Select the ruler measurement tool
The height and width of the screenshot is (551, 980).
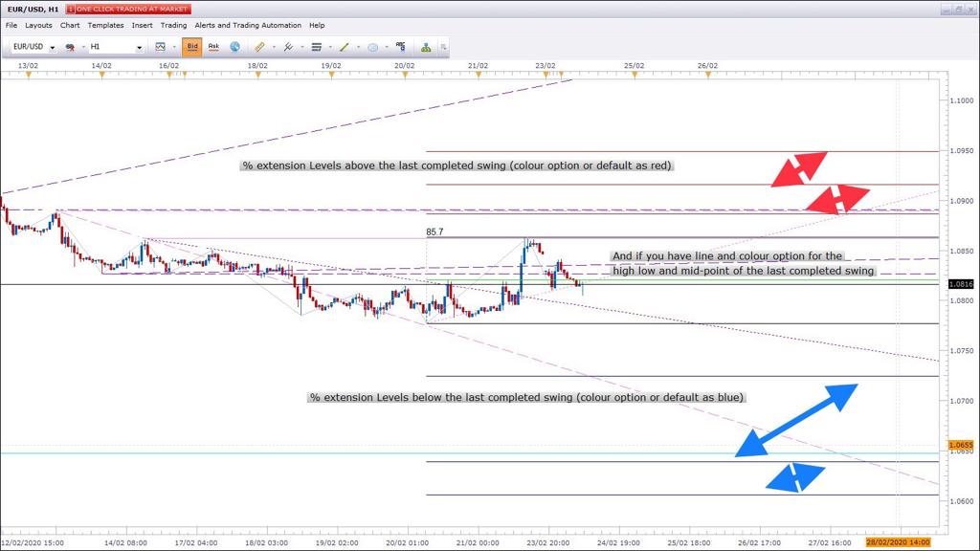click(x=260, y=47)
